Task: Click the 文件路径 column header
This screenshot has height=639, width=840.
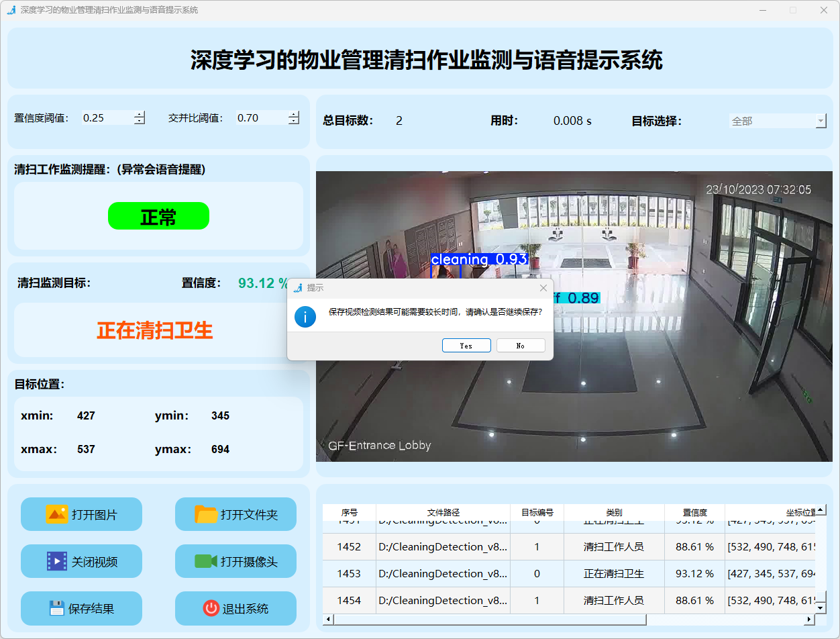Action: [443, 512]
